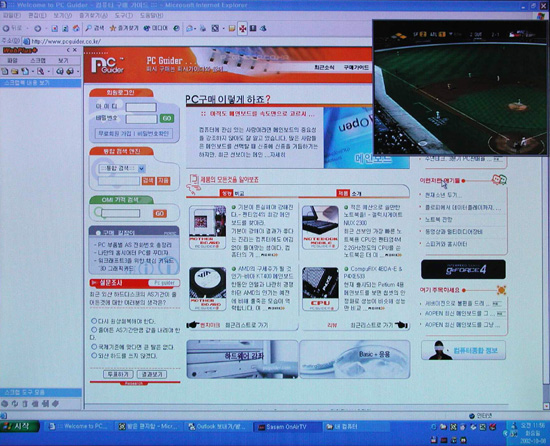Click the Edit page toolbar icon
Viewport: 550px width, 446px height.
(x=215, y=29)
